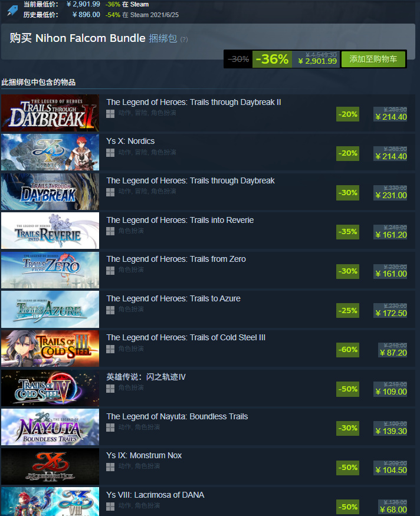420x516 pixels.
Task: Click the 闪之轨迹IV game title
Action: point(146,377)
